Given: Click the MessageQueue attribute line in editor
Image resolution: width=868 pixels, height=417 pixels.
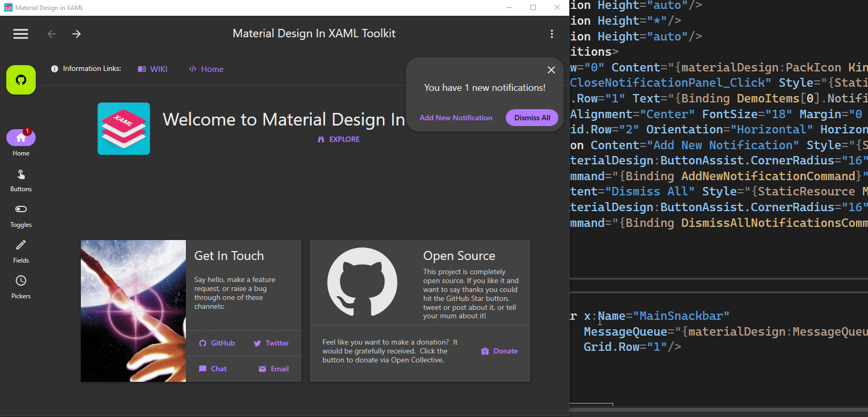Looking at the screenshot, I should (x=726, y=331).
